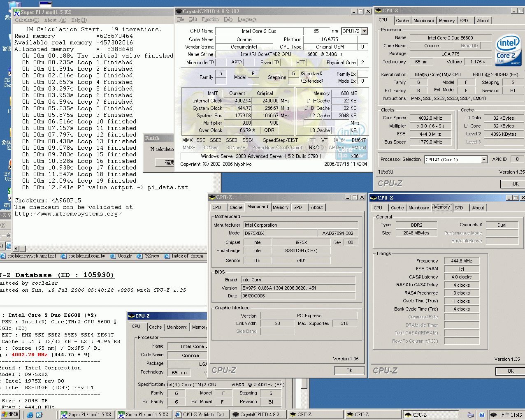Click the Super PI title bar icon
The height and width of the screenshot is (420, 525).
pyautogui.click(x=17, y=12)
